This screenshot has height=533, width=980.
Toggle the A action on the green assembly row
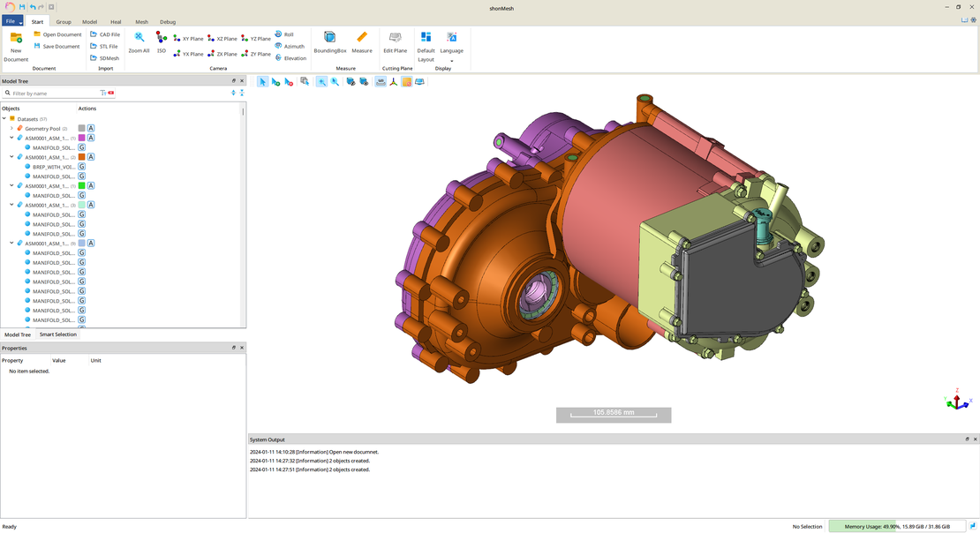coord(91,185)
